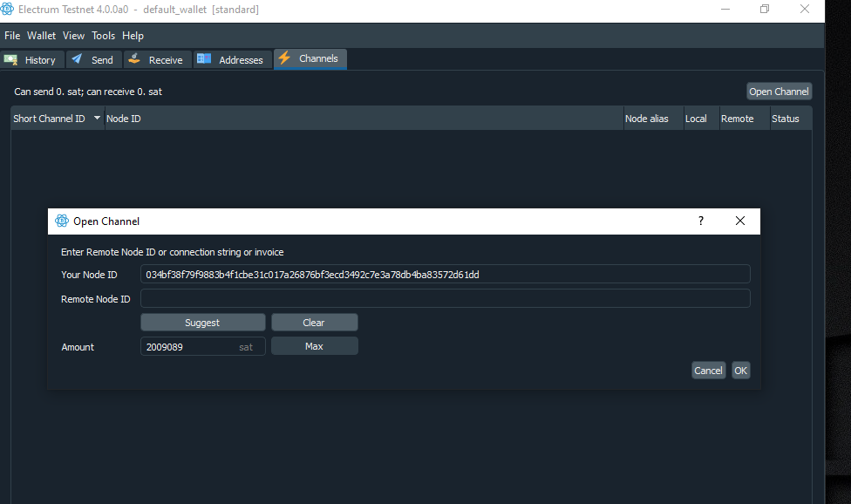Confirm channel opening with OK

(x=741, y=371)
